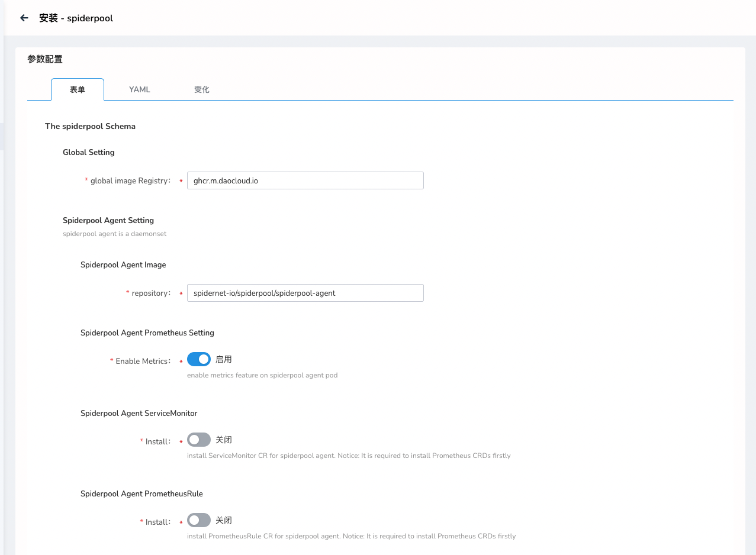Viewport: 756px width, 555px height.
Task: Select the 'Install' label under Spiderpool Agent PrometheusRule
Action: (157, 522)
